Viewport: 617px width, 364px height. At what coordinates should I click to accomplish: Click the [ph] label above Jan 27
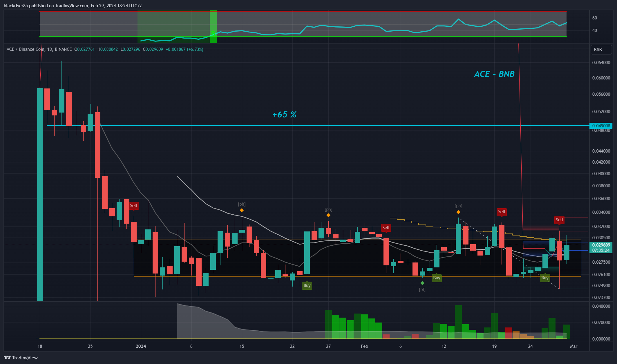coord(328,209)
